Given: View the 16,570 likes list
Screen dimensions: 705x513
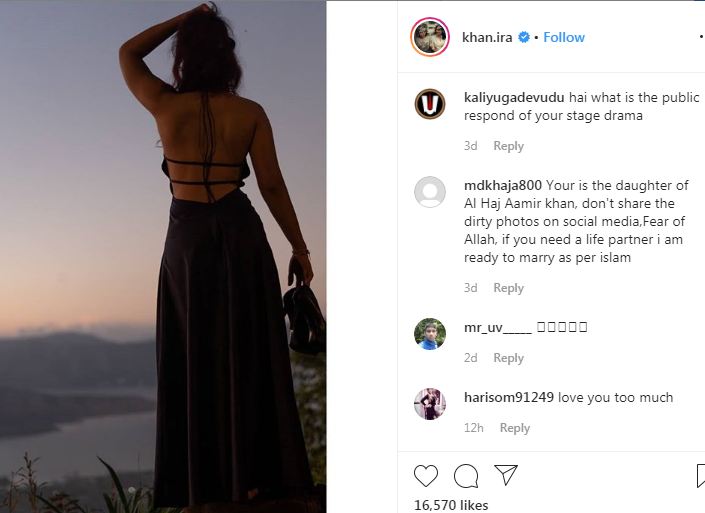Looking at the screenshot, I should [x=451, y=505].
